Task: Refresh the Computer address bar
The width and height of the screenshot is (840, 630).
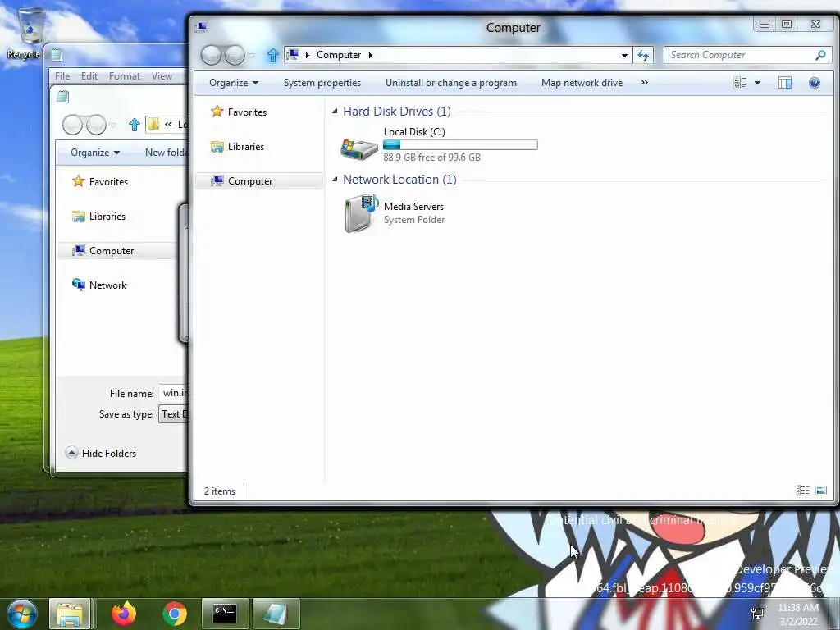Action: coord(643,55)
